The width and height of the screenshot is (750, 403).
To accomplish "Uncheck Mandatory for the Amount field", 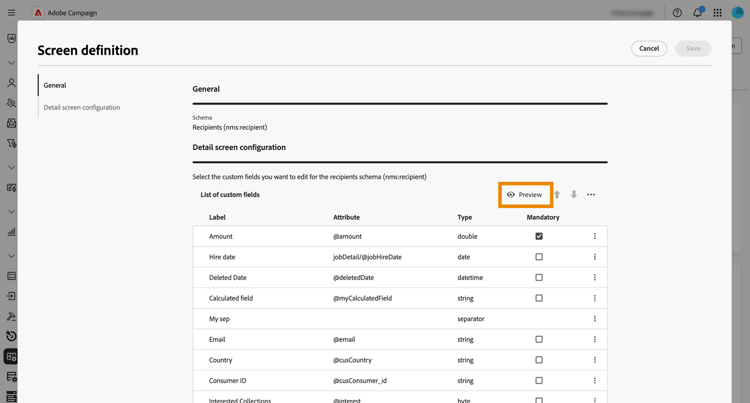I will click(539, 237).
